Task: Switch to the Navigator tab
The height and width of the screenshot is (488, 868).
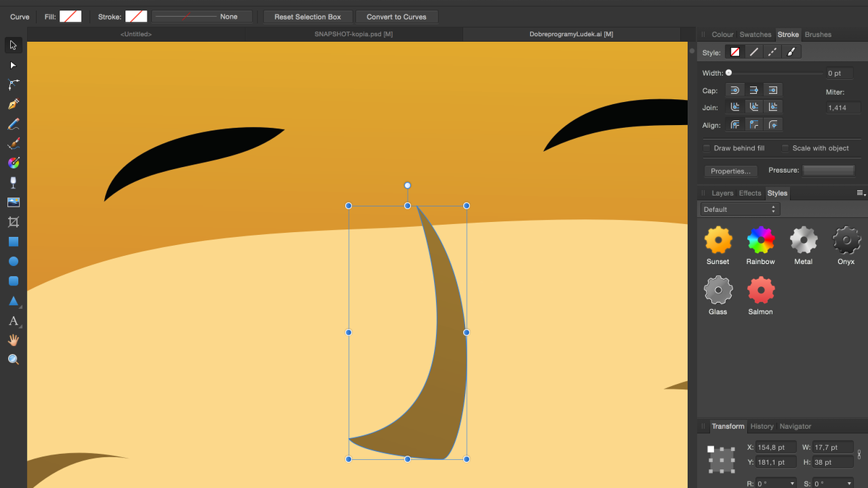Action: coord(796,427)
